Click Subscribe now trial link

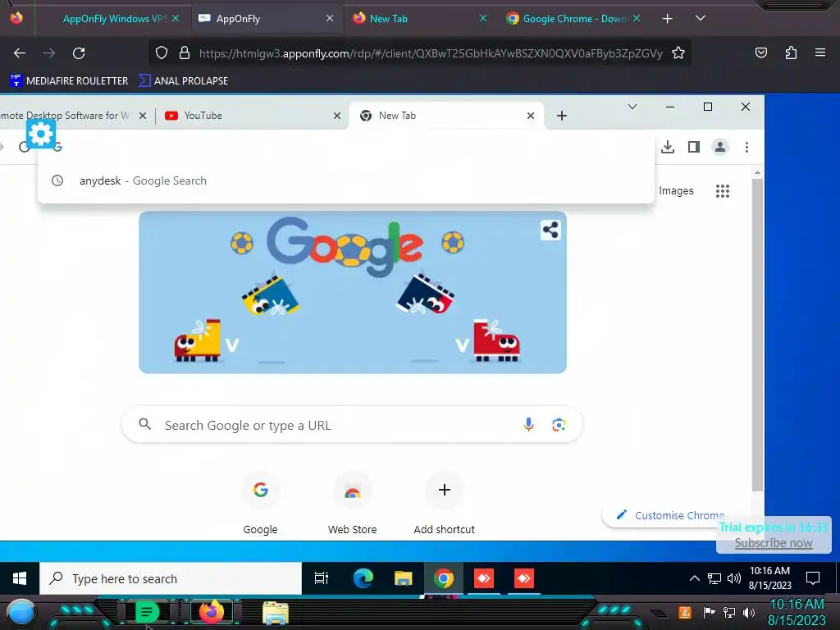tap(773, 543)
